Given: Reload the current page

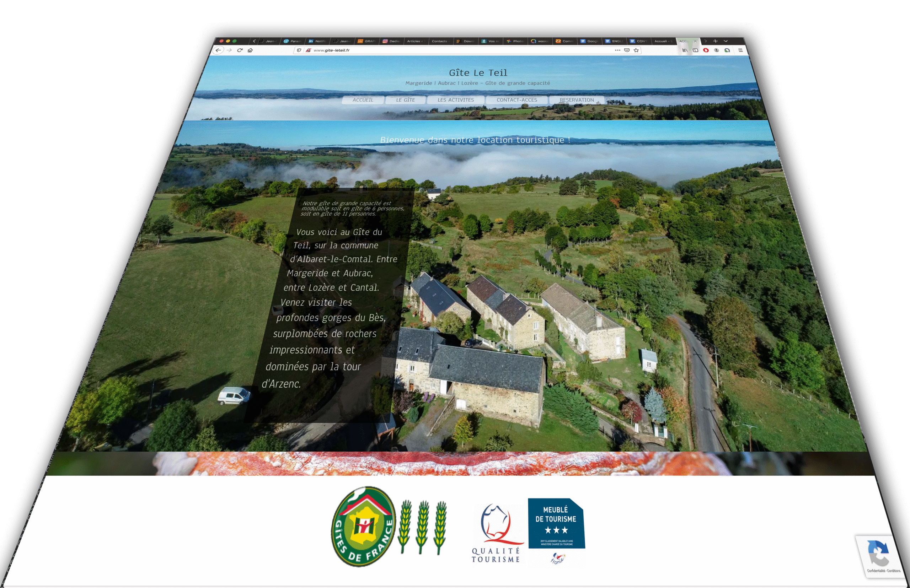Looking at the screenshot, I should [240, 50].
